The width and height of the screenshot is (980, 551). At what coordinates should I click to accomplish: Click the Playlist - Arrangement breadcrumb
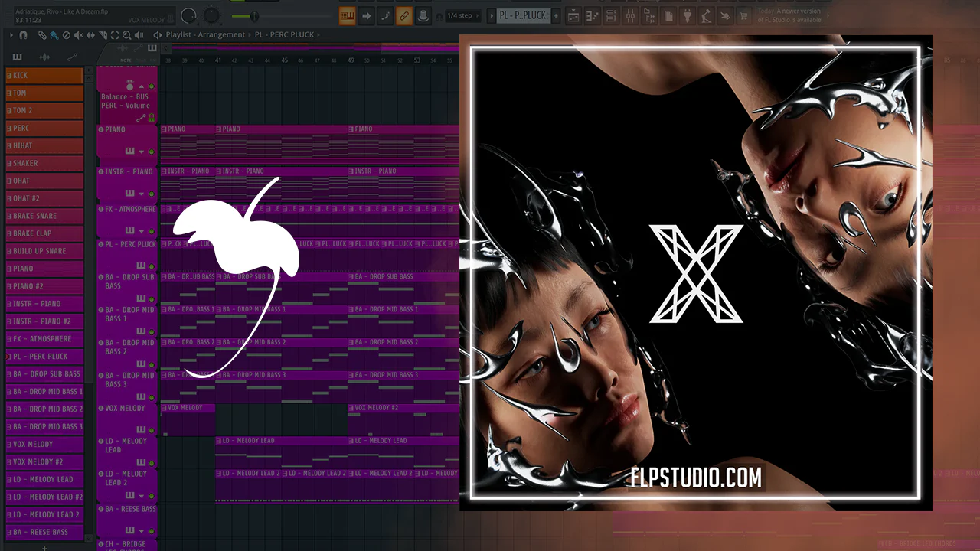(x=204, y=35)
